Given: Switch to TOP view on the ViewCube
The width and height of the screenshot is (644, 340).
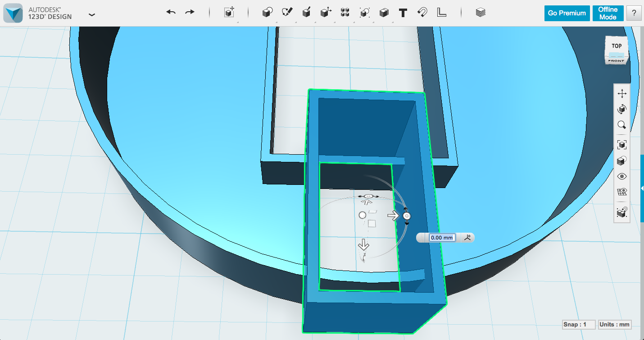Looking at the screenshot, I should pos(617,45).
